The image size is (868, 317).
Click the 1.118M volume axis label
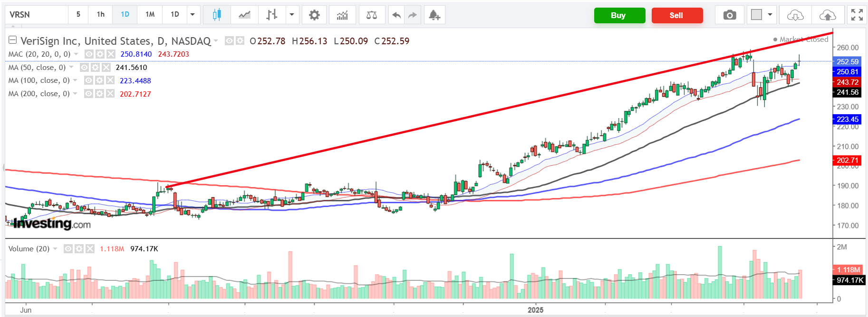[848, 270]
